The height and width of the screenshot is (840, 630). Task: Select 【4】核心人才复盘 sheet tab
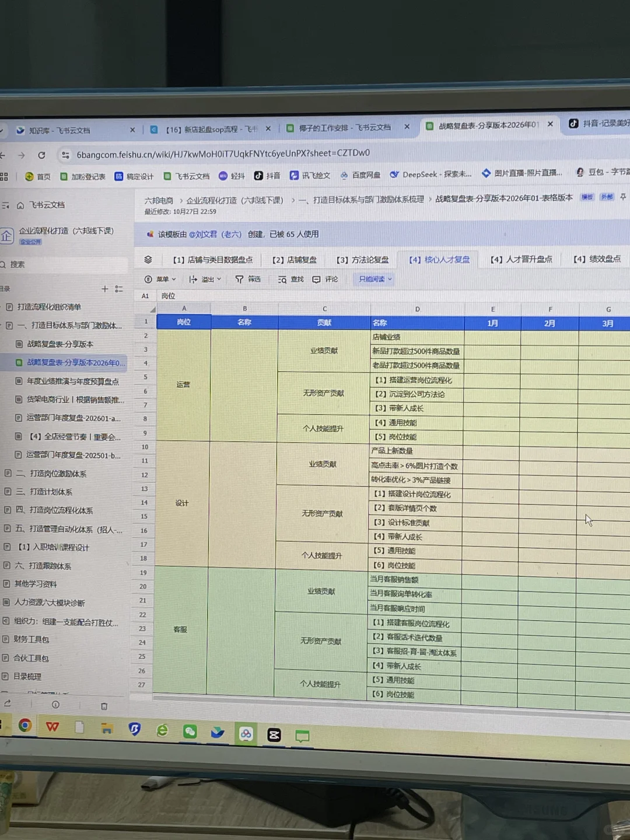click(x=439, y=260)
